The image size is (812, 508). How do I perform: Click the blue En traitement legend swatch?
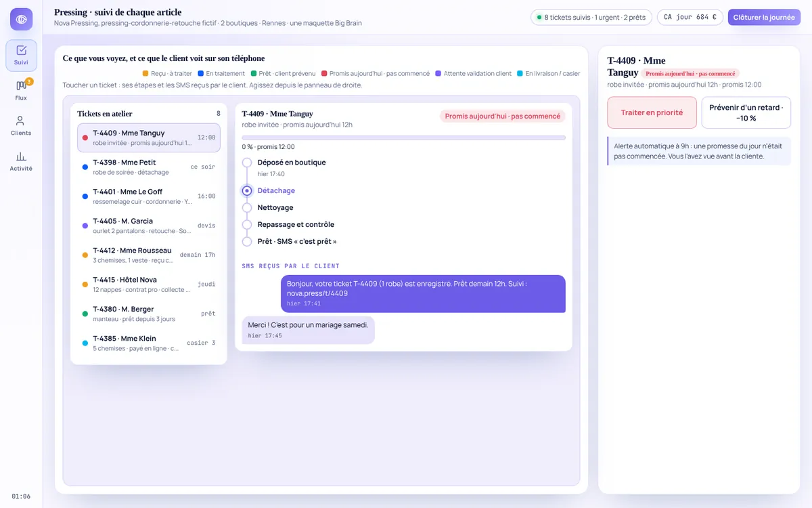(201, 73)
